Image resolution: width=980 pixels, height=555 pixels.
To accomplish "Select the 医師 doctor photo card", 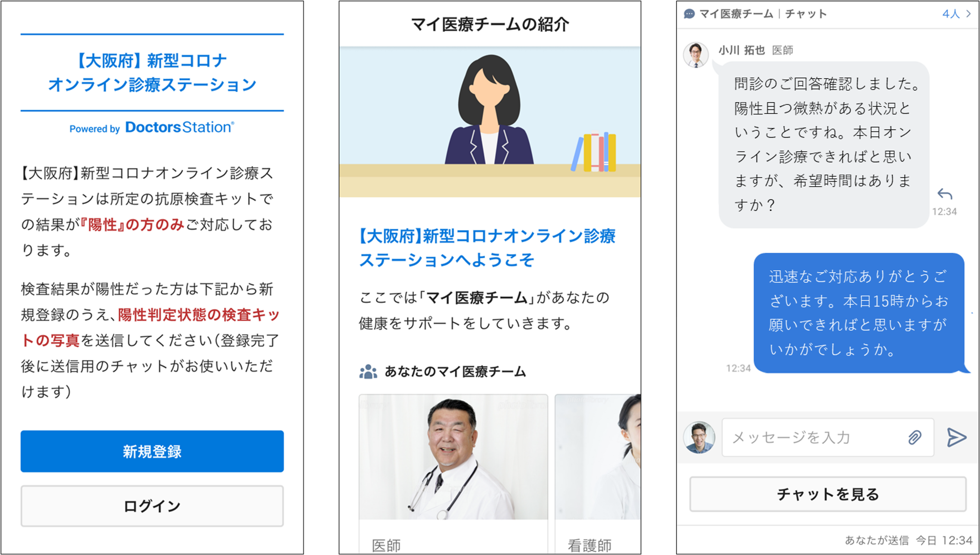I will pos(453,474).
